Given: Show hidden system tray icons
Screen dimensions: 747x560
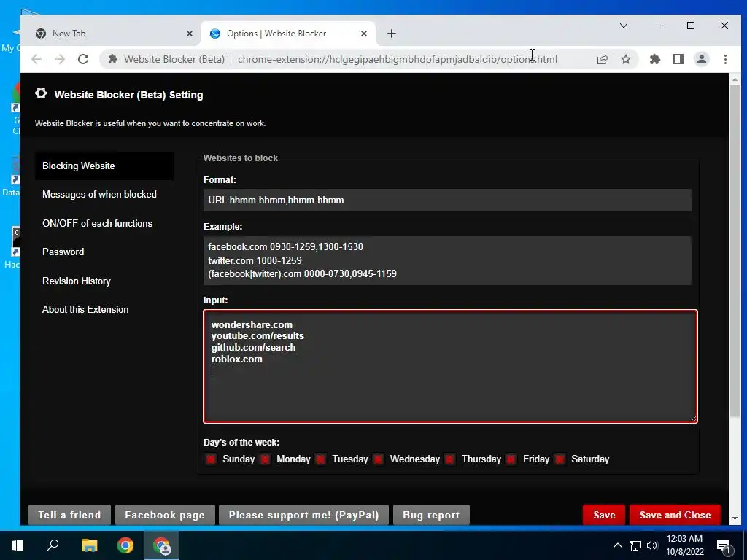Looking at the screenshot, I should [617, 545].
